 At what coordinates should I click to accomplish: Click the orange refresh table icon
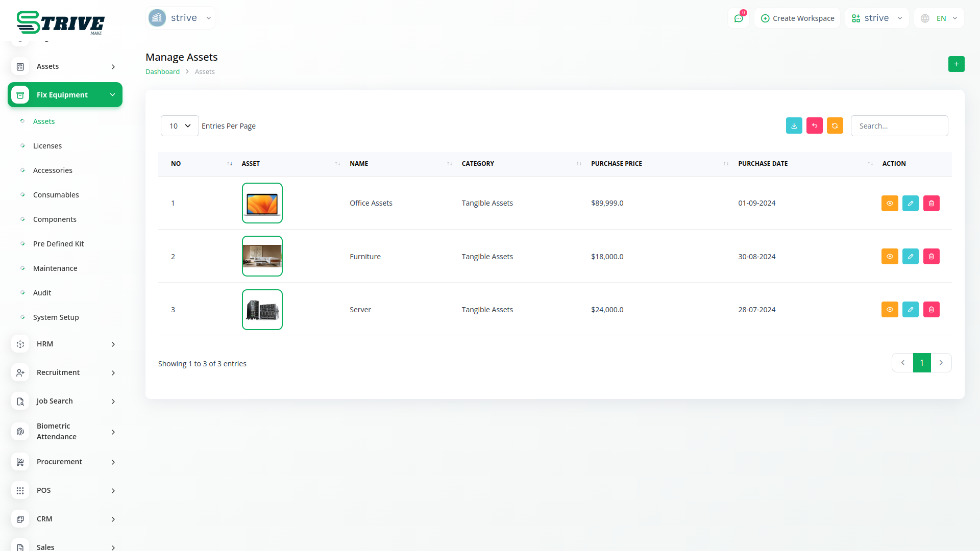(835, 126)
